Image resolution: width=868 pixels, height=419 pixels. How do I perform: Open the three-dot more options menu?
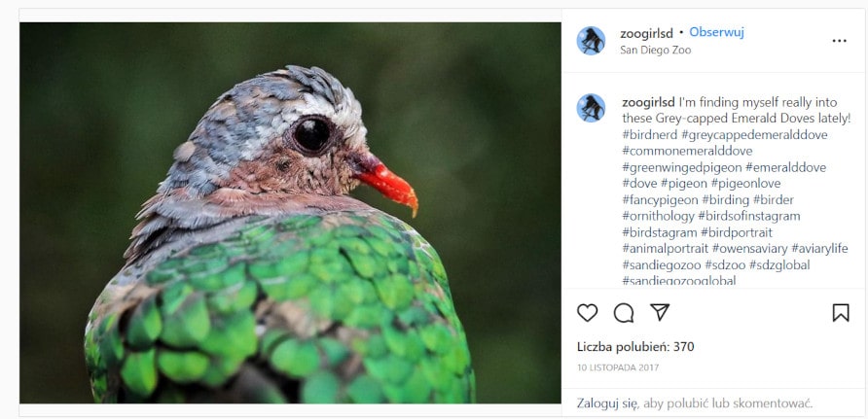tap(839, 41)
